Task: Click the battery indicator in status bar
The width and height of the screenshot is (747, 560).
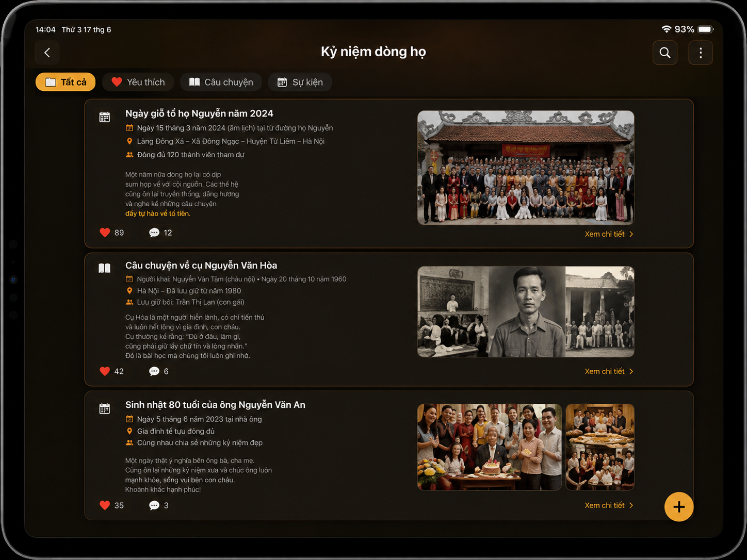Action: [706, 29]
